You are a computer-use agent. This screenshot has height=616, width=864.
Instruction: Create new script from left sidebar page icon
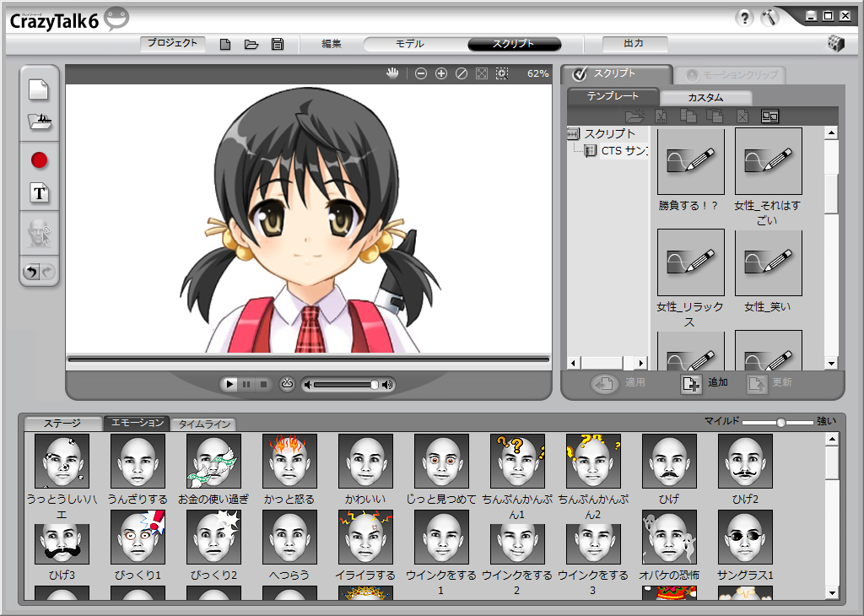[39, 89]
